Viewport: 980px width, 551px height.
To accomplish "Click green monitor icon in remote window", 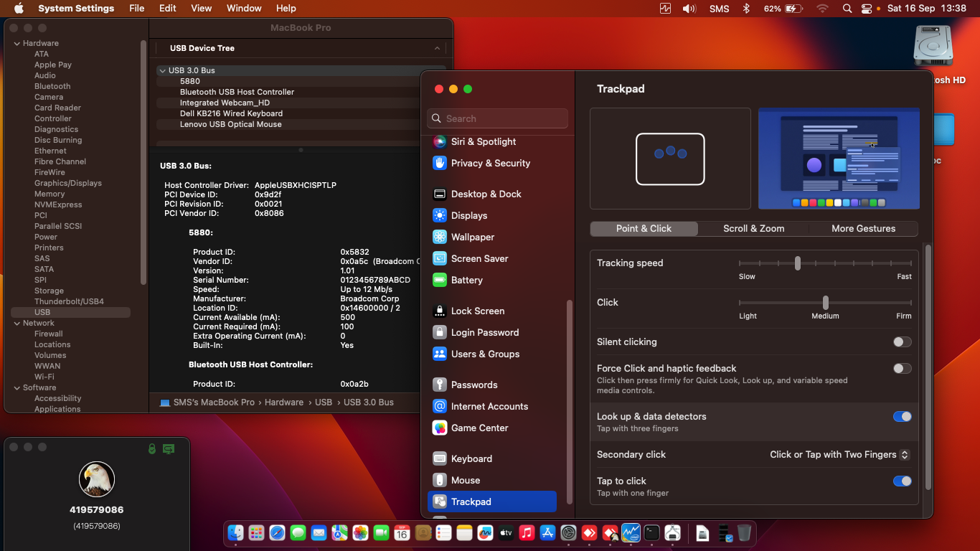I will pyautogui.click(x=169, y=449).
